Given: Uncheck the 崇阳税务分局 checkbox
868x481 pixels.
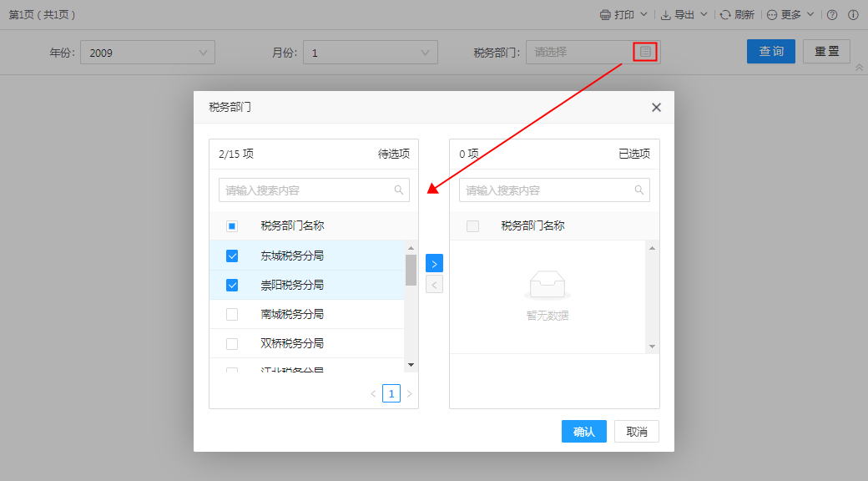Looking at the screenshot, I should click(x=232, y=285).
